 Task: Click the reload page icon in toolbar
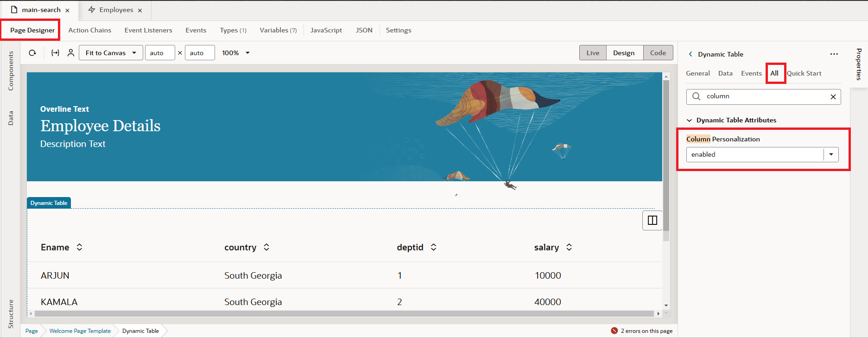[32, 53]
